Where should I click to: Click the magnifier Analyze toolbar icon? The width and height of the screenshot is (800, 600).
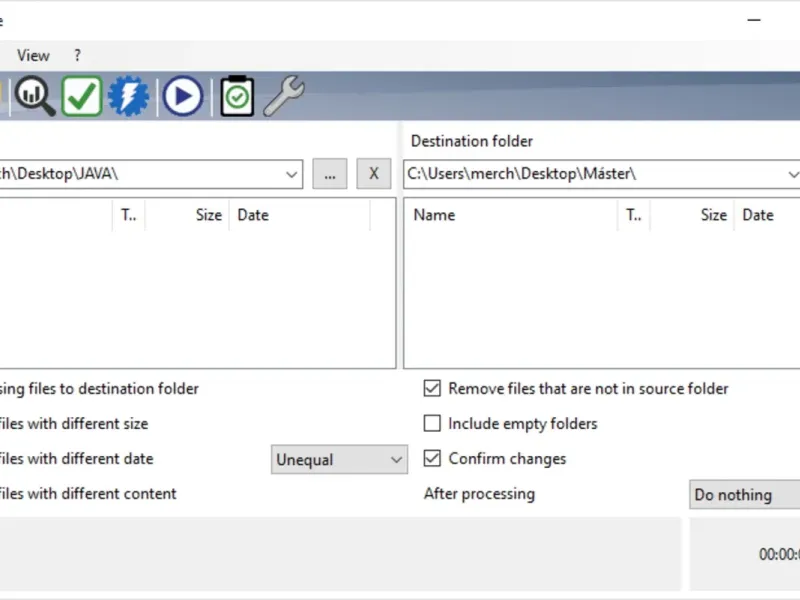(x=35, y=96)
